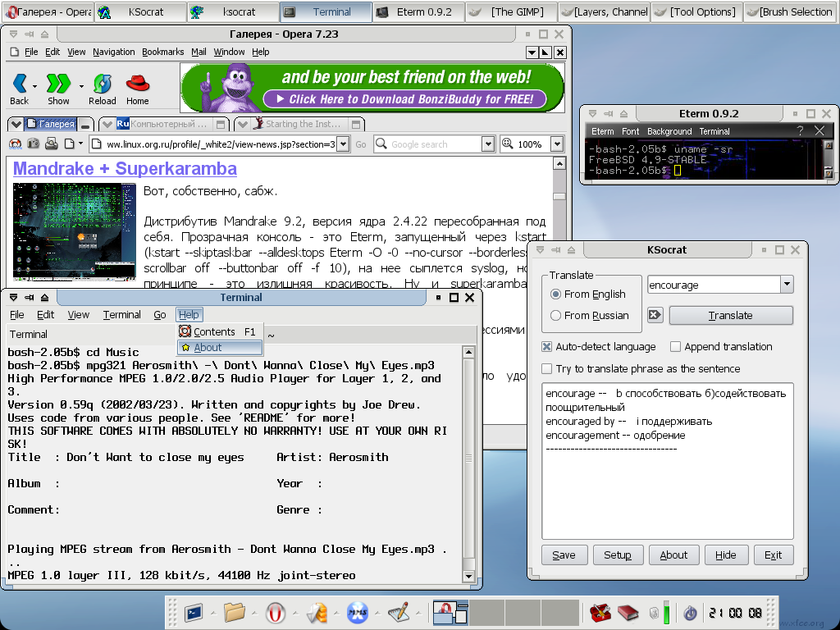Click the camera icon in Opera address bar
The width and height of the screenshot is (840, 630).
(x=33, y=144)
